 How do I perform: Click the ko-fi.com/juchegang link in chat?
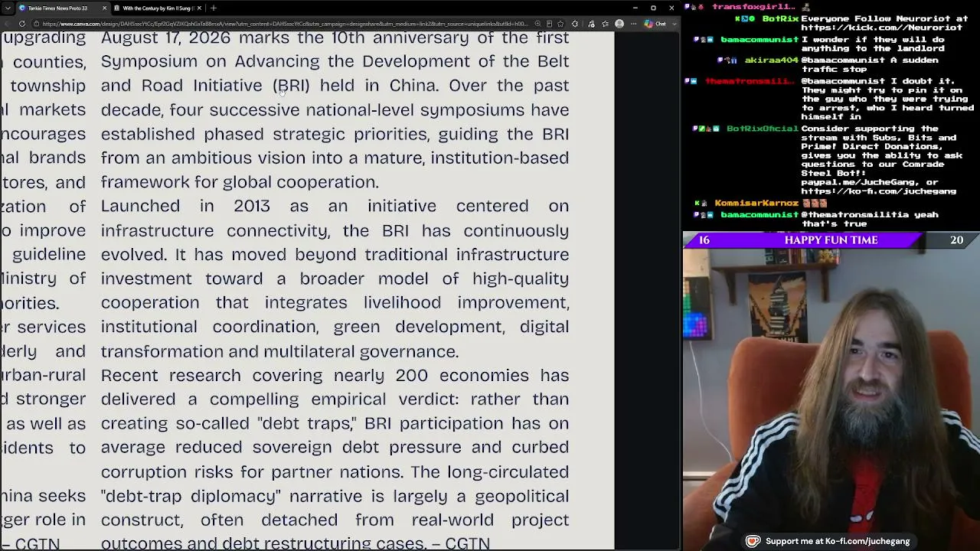pyautogui.click(x=878, y=191)
